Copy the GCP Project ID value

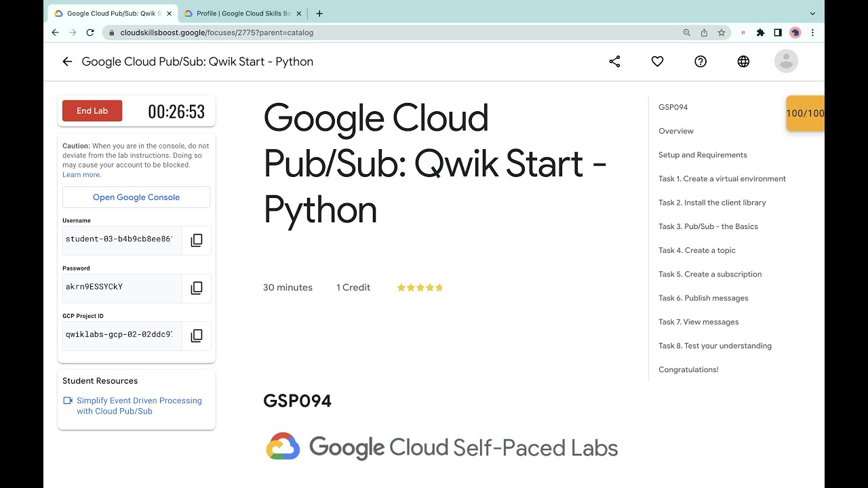[x=197, y=336]
